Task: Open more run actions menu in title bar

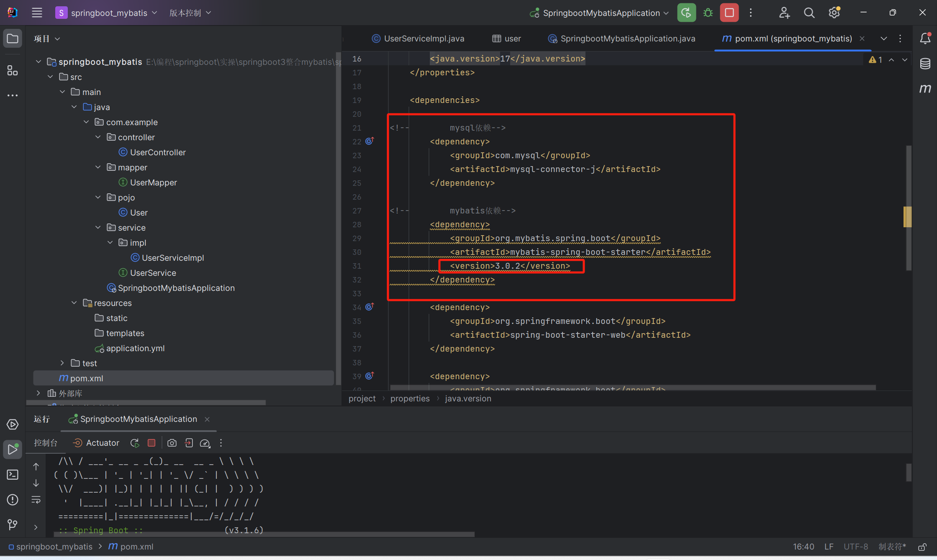Action: pos(751,13)
